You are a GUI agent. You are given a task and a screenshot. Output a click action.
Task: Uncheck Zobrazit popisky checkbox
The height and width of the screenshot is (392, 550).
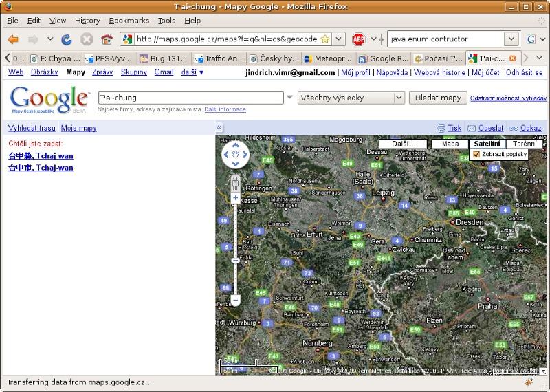[476, 154]
